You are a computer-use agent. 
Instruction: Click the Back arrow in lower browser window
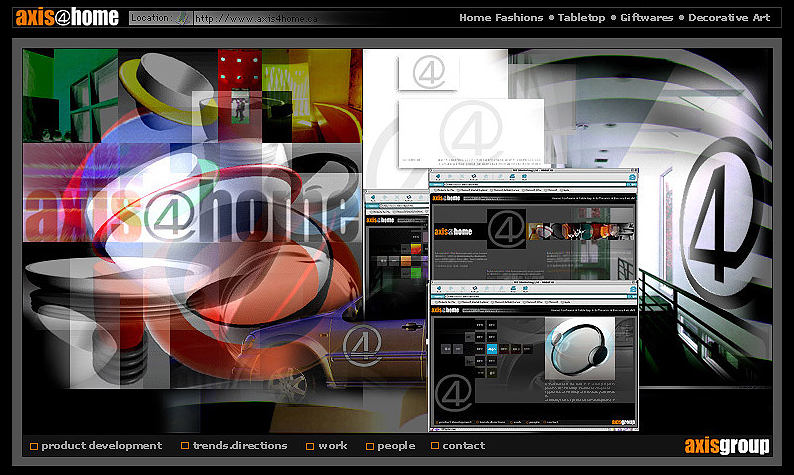pos(438,290)
